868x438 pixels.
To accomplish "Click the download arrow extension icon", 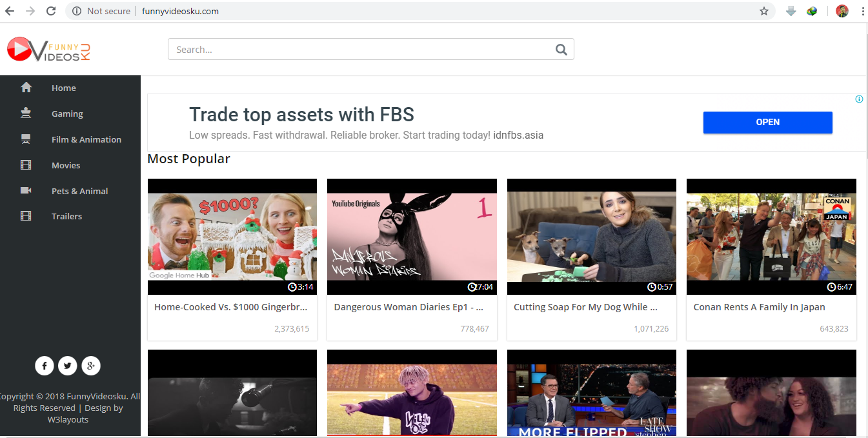I will tap(791, 11).
